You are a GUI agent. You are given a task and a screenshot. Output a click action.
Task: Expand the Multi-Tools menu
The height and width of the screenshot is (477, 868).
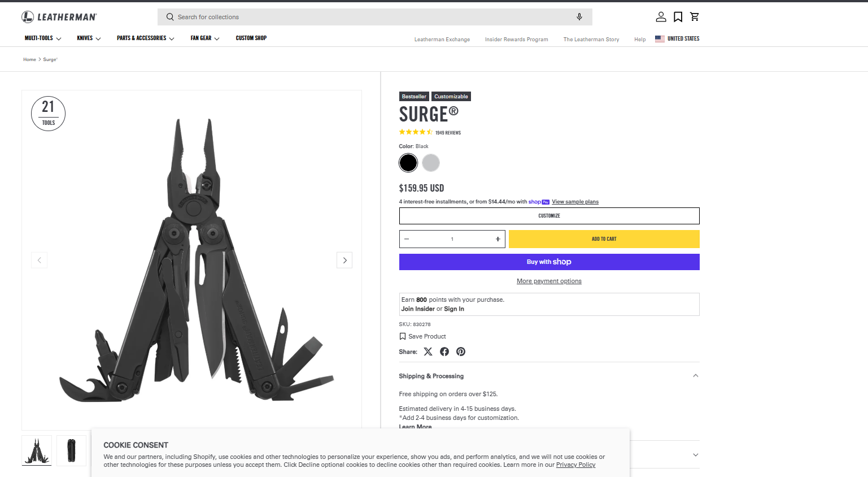point(43,38)
